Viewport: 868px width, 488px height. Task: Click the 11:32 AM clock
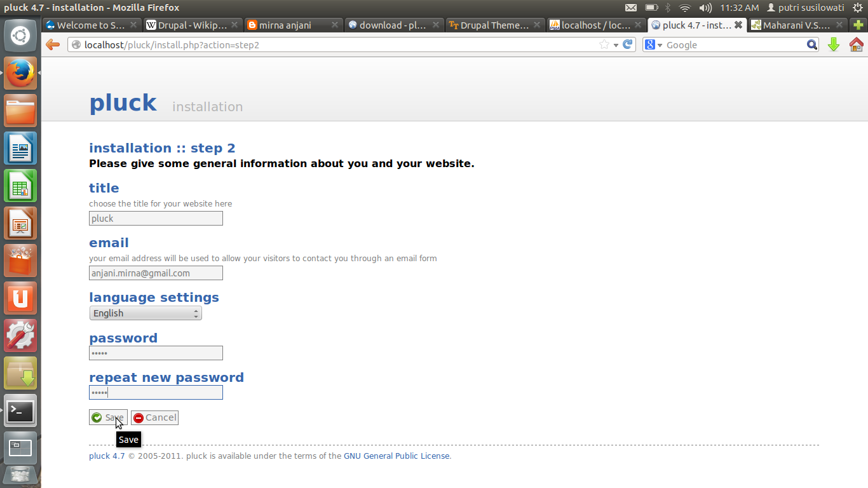pyautogui.click(x=739, y=8)
